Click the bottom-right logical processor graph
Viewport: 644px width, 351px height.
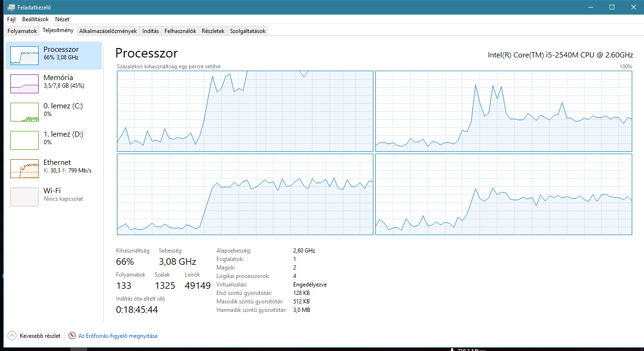[x=504, y=194]
